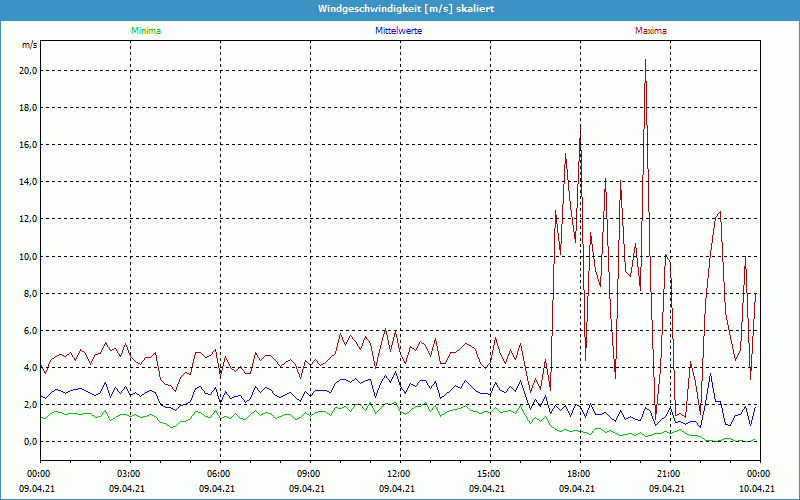Click the 00:00 time label dated 09.04.21
The width and height of the screenshot is (800, 500).
38,473
